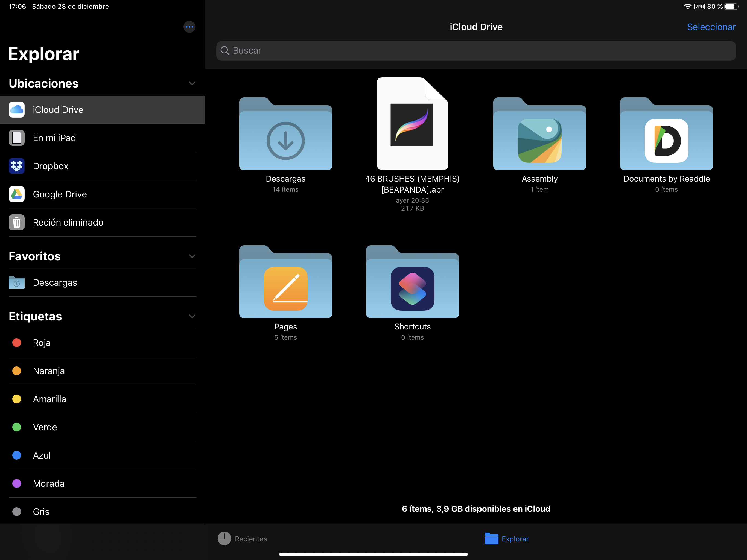Click the '217 KB' file size text

[x=412, y=208]
